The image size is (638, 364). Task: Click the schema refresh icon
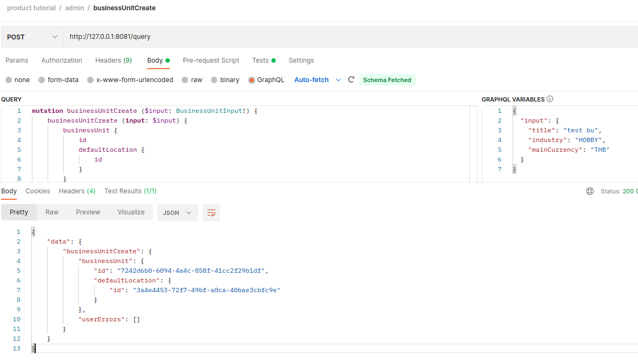351,80
